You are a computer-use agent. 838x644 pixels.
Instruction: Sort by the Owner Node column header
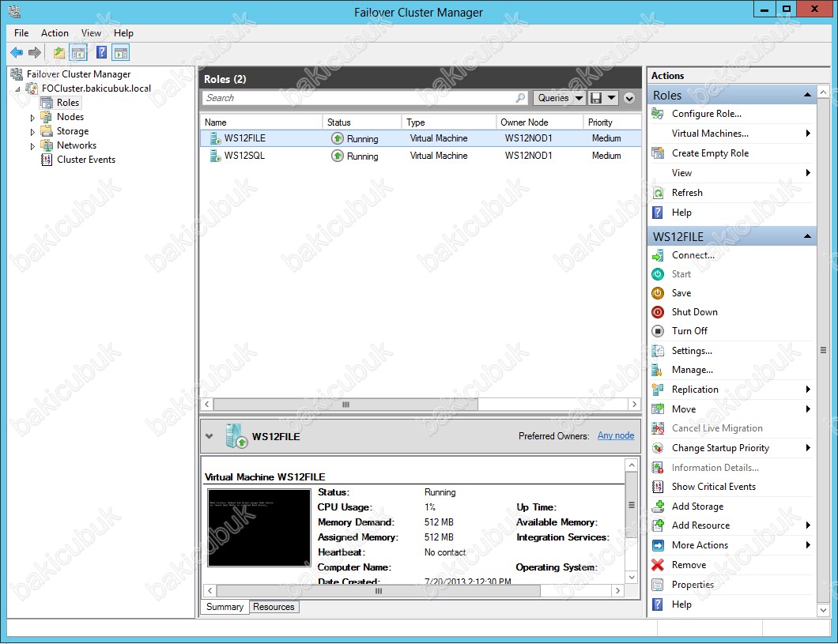tap(539, 122)
